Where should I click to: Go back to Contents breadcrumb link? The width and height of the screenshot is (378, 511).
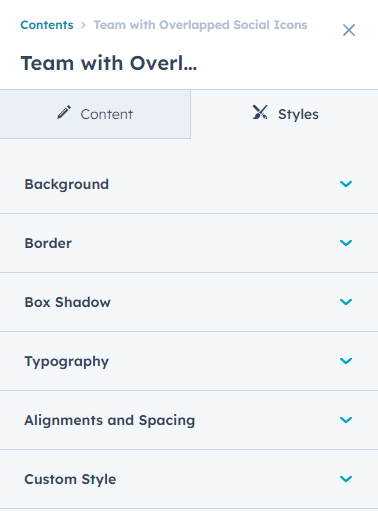tap(47, 25)
